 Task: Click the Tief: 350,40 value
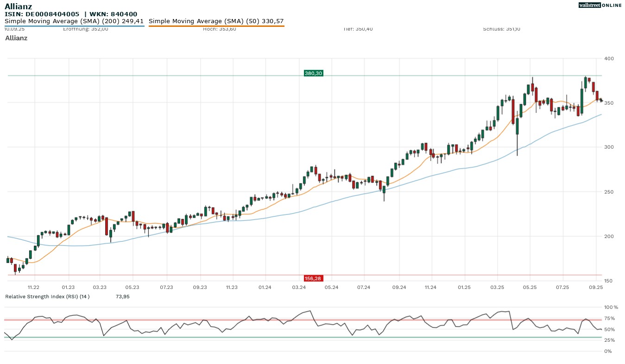pyautogui.click(x=358, y=29)
